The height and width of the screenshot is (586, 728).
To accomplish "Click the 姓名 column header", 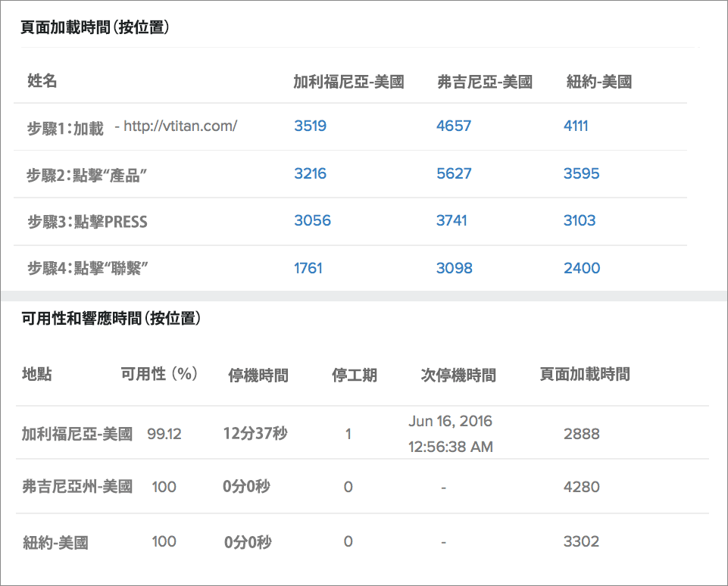I will tap(42, 81).
